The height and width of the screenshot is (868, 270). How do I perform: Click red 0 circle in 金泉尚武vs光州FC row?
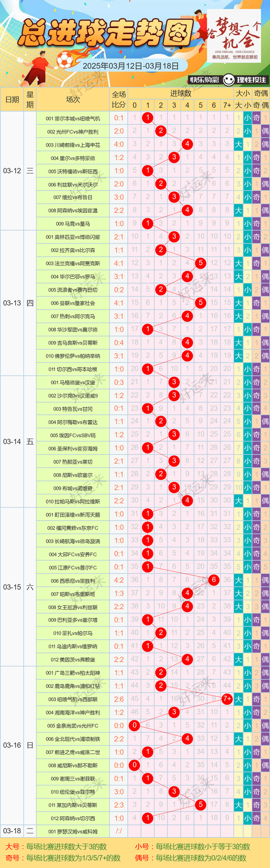coord(134,725)
